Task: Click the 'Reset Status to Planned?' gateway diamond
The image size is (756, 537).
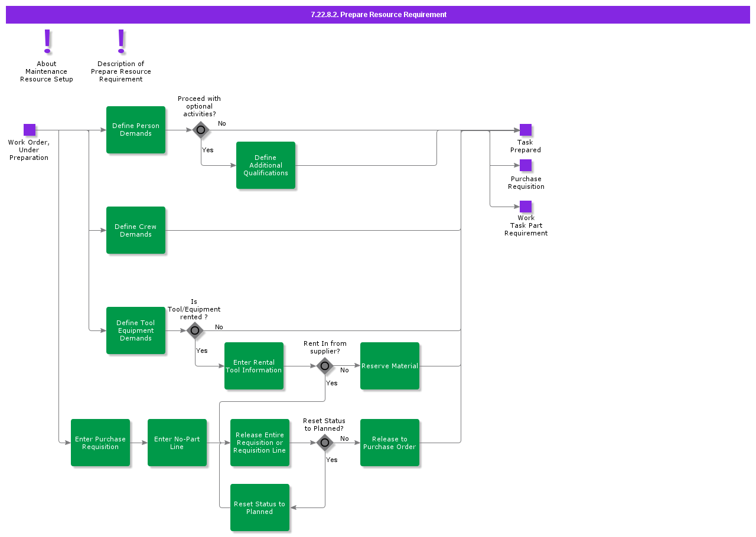Action: click(325, 443)
